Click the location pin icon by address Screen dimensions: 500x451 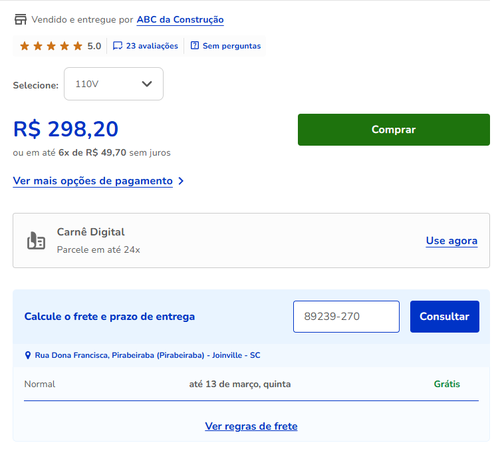(x=28, y=355)
